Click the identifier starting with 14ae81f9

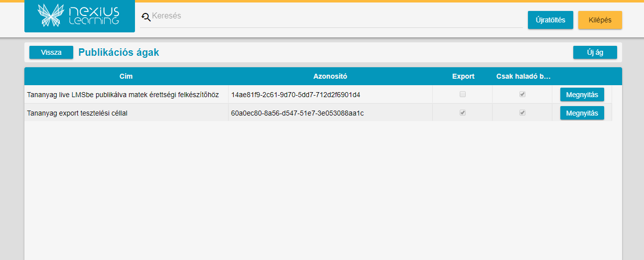pos(295,95)
